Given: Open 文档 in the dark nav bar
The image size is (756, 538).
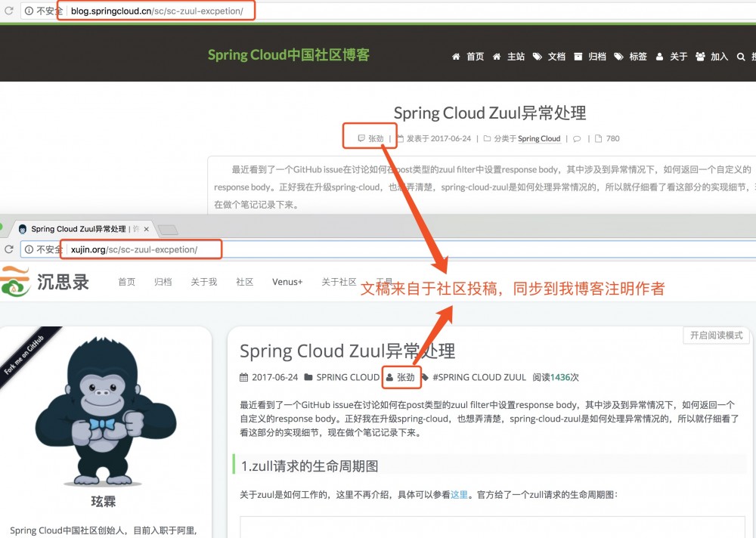Looking at the screenshot, I should (556, 57).
